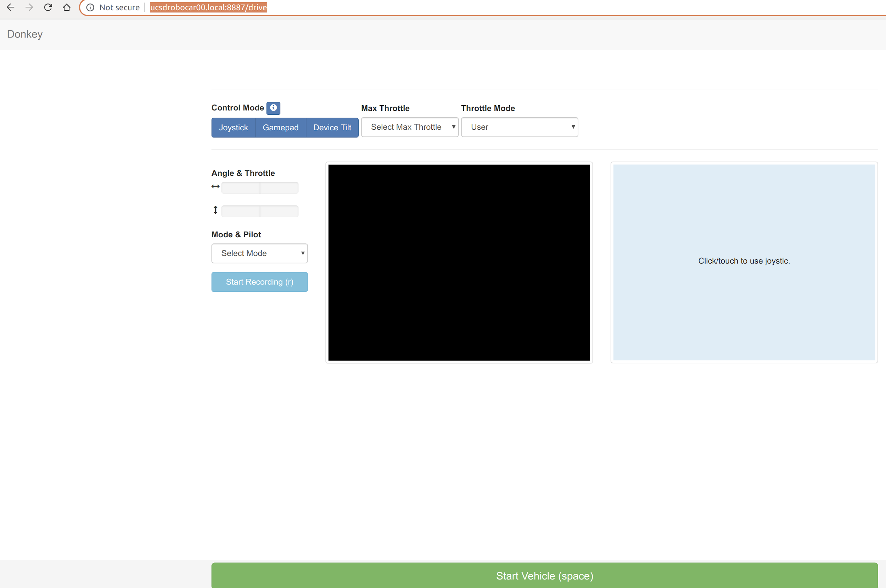Switch control mode to Joystick
This screenshot has height=588, width=886.
pyautogui.click(x=233, y=128)
